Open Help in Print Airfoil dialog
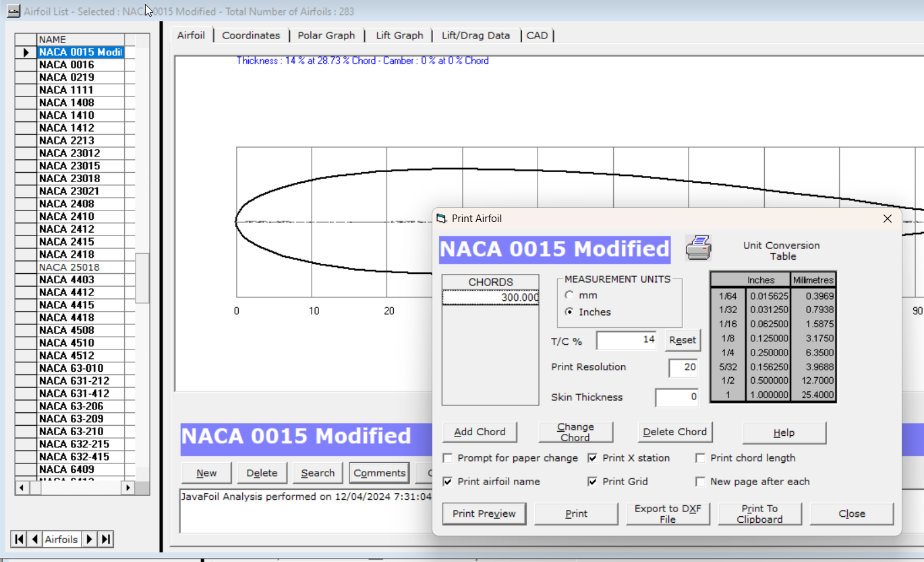The width and height of the screenshot is (924, 562). click(784, 432)
